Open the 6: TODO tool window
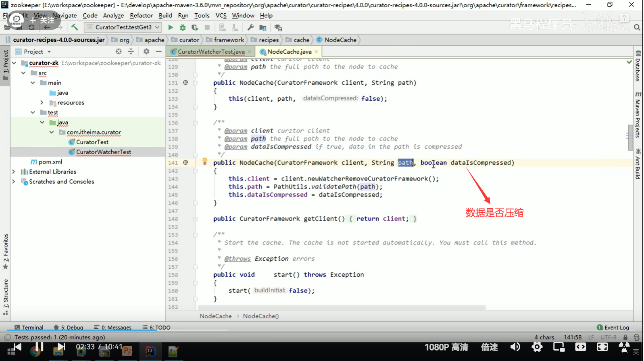The height and width of the screenshot is (361, 644). click(x=156, y=327)
